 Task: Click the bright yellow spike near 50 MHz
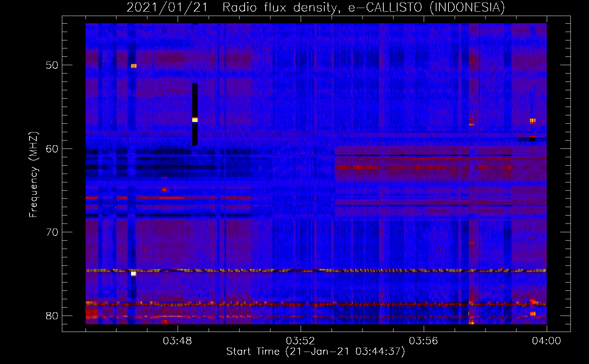pyautogui.click(x=134, y=66)
